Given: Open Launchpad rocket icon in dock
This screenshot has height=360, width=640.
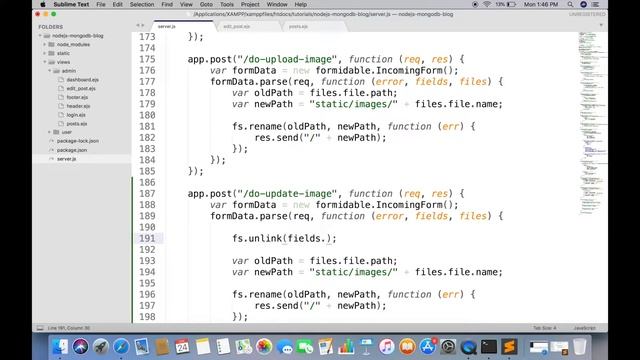Looking at the screenshot, I should [101, 347].
